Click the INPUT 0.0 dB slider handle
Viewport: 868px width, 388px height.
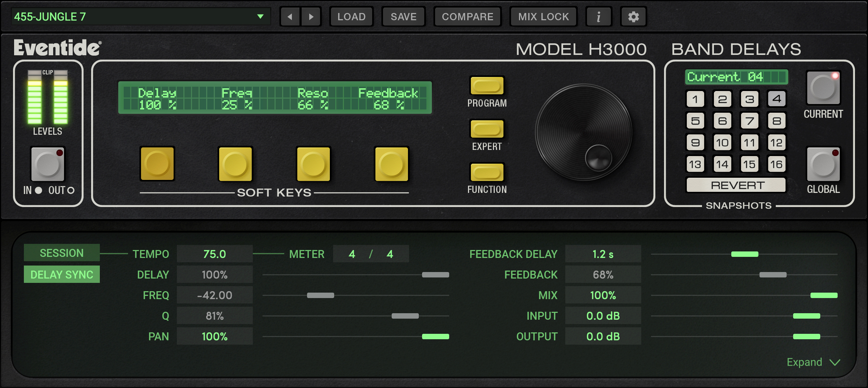pyautogui.click(x=807, y=316)
